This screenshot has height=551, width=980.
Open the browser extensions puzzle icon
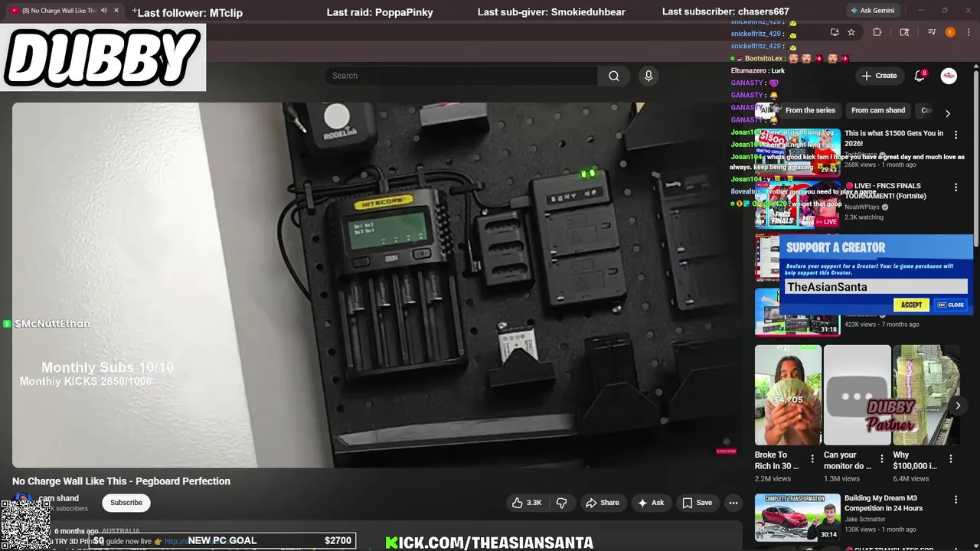(877, 32)
